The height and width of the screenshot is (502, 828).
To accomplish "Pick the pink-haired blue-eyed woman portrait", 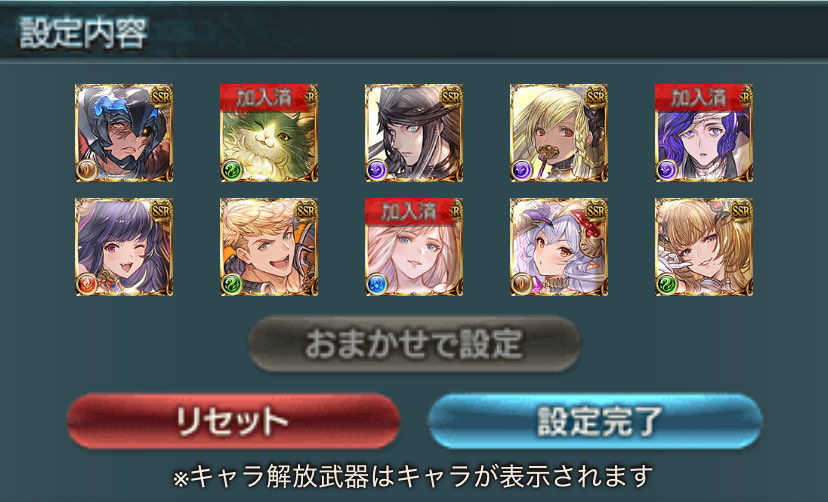I will point(414,247).
